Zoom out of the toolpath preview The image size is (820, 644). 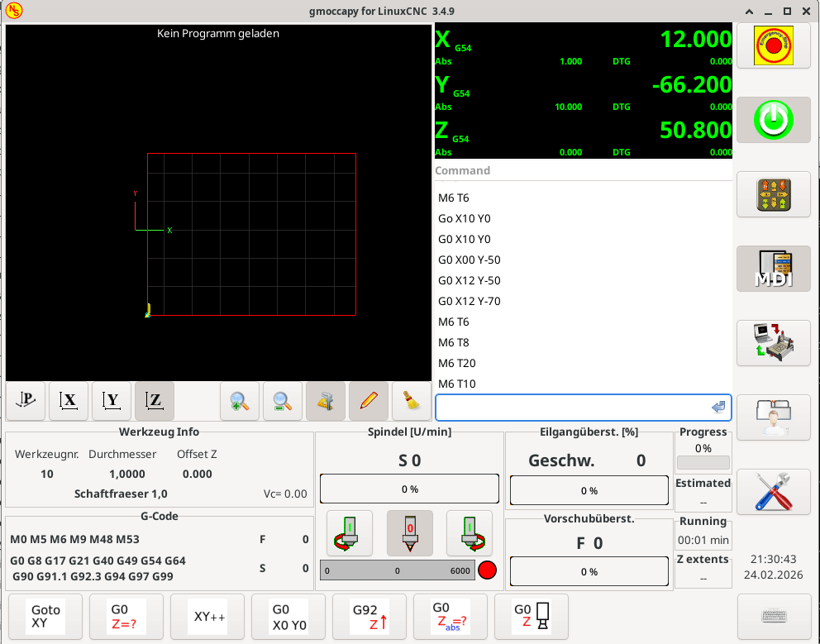(283, 402)
